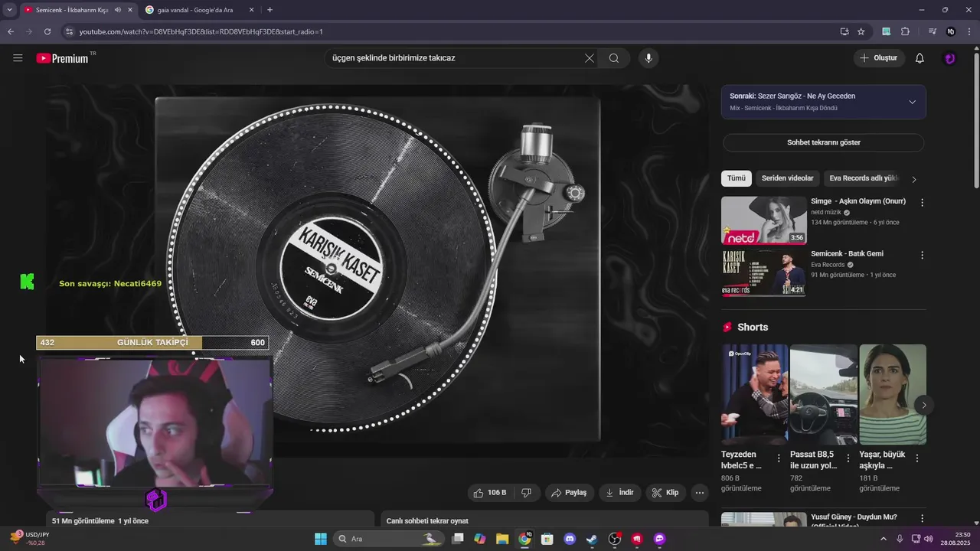
Task: Select the Eva Records adlı yükleyen chip
Action: pos(863,178)
